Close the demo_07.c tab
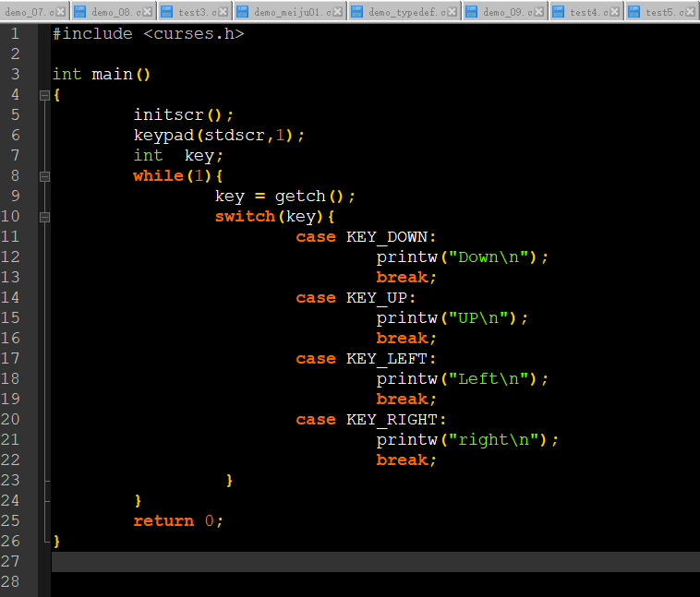This screenshot has width=700, height=597. [61, 12]
